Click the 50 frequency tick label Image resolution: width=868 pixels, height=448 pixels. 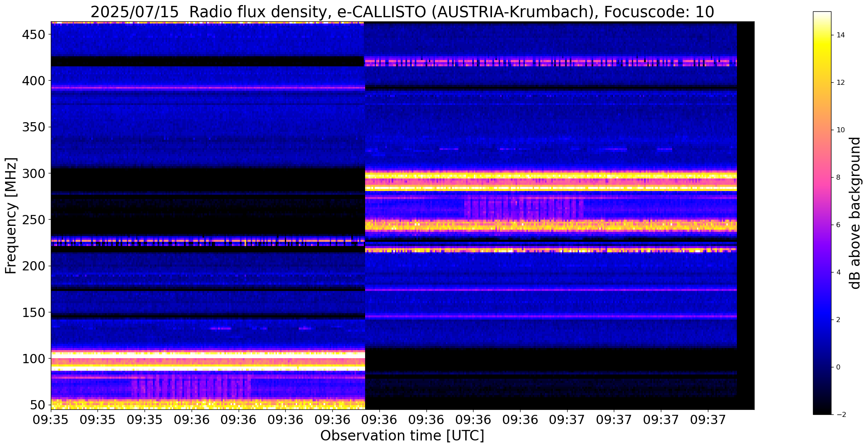click(x=37, y=405)
